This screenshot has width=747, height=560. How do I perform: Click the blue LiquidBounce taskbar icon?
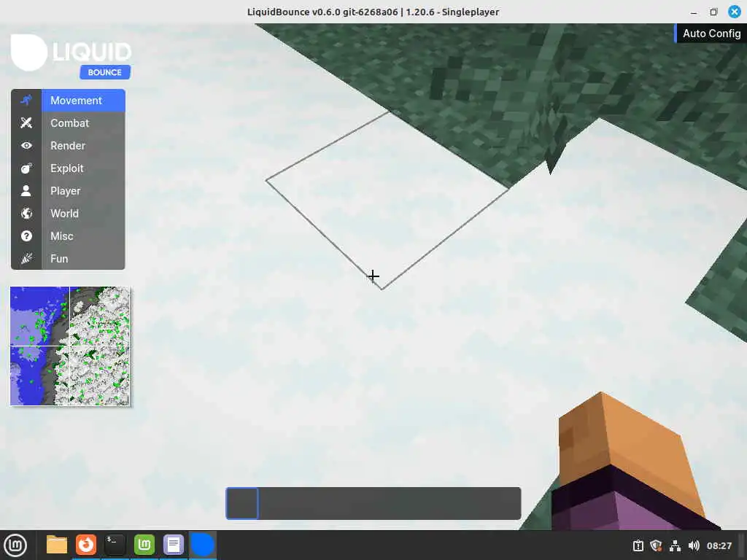pos(203,545)
